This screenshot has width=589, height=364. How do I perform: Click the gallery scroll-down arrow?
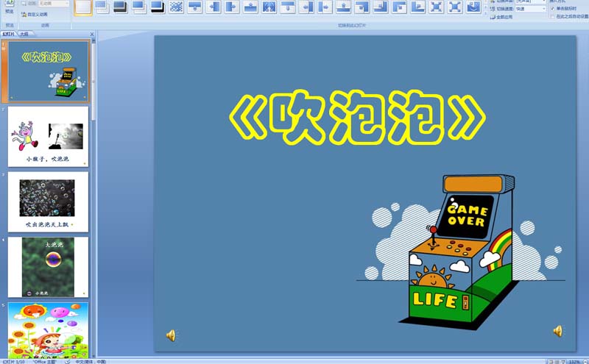pyautogui.click(x=485, y=8)
